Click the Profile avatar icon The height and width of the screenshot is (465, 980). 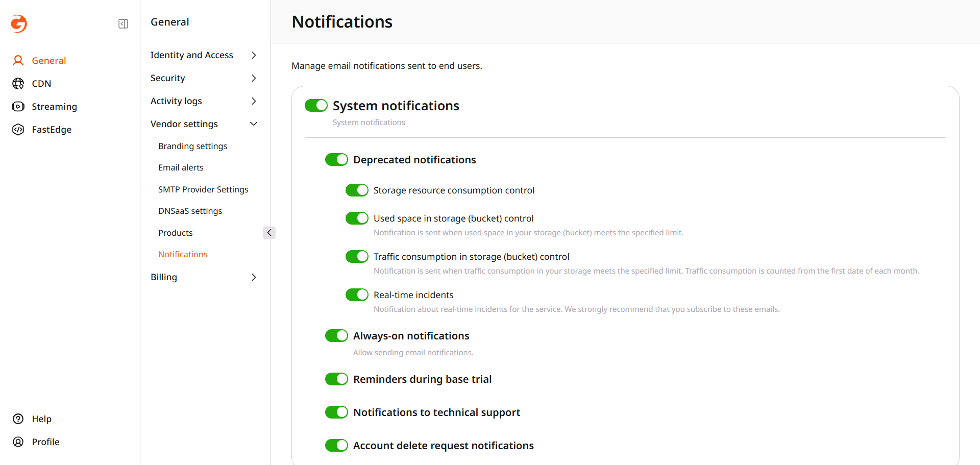18,442
